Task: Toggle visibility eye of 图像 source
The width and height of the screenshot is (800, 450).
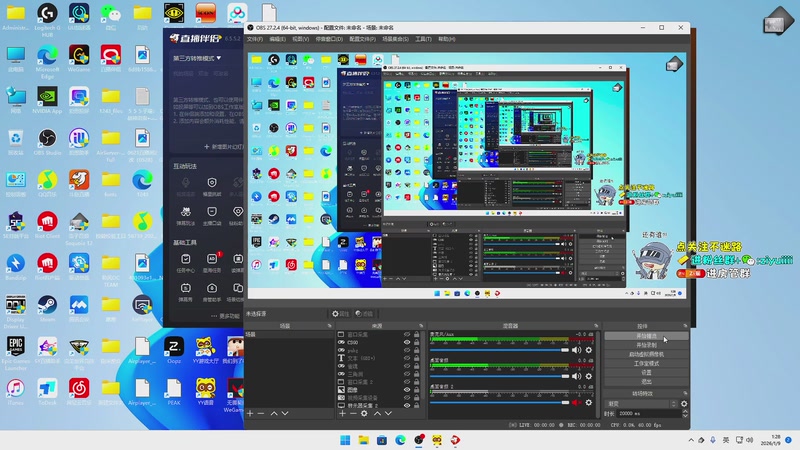Action: click(407, 390)
